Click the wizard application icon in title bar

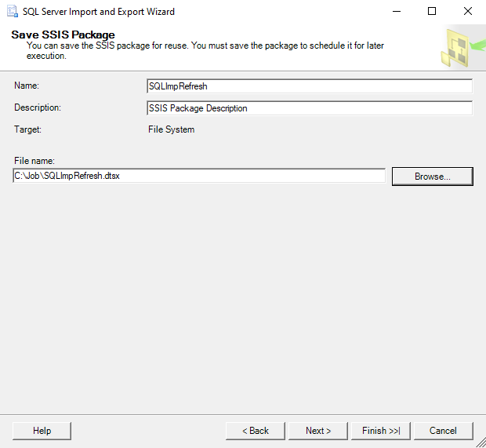(x=13, y=12)
